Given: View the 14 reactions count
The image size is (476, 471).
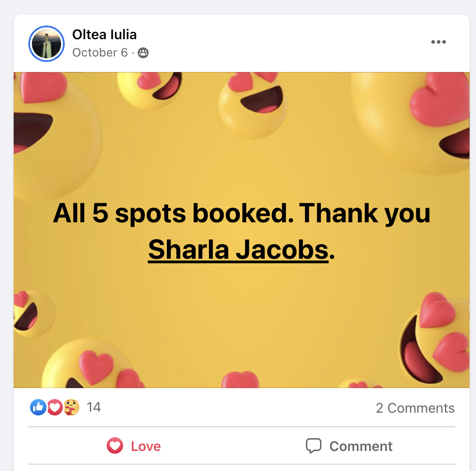Looking at the screenshot, I should coord(93,407).
